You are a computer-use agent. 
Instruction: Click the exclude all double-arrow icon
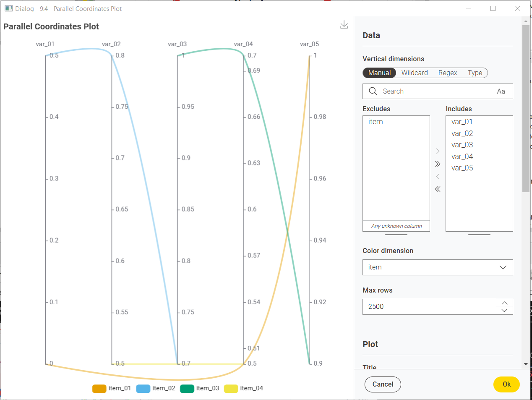click(438, 189)
